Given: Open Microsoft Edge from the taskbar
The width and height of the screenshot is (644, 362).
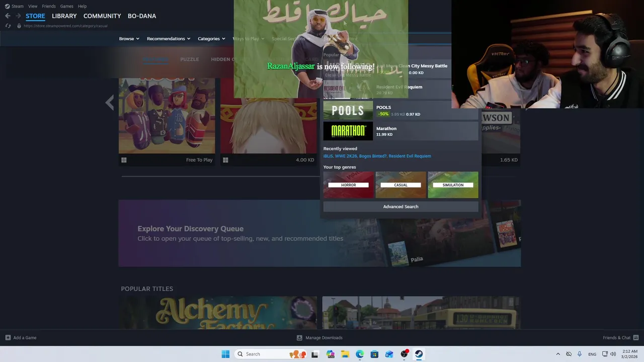Looking at the screenshot, I should [x=360, y=354].
